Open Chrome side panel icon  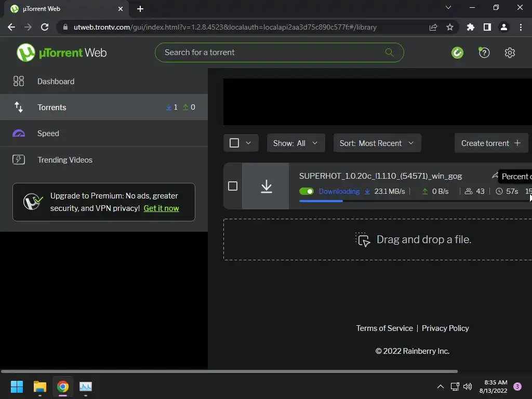487,27
